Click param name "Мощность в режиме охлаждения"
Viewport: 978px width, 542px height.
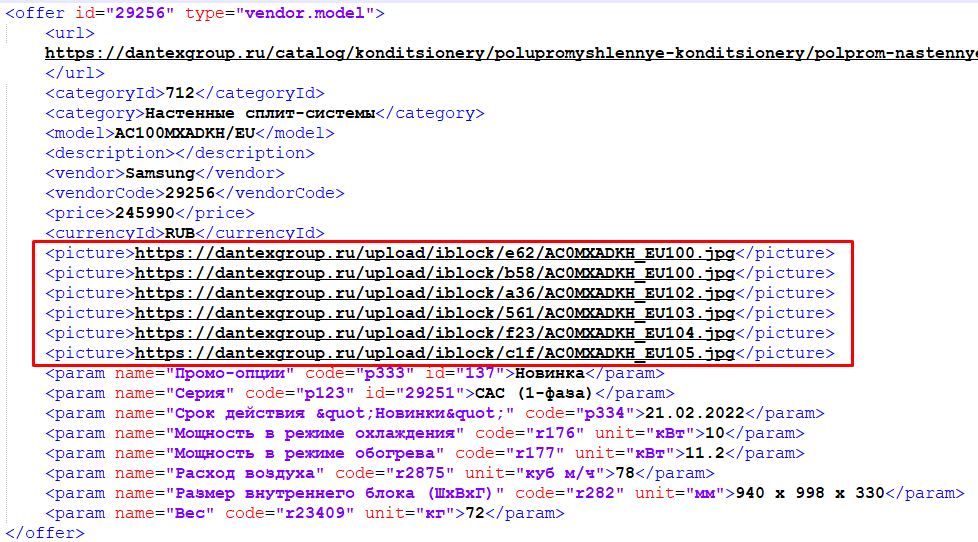tap(314, 433)
